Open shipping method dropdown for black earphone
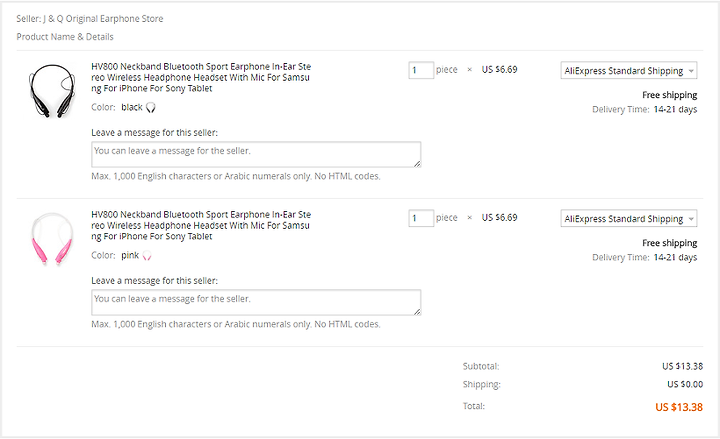This screenshot has height=439, width=720. coord(629,70)
